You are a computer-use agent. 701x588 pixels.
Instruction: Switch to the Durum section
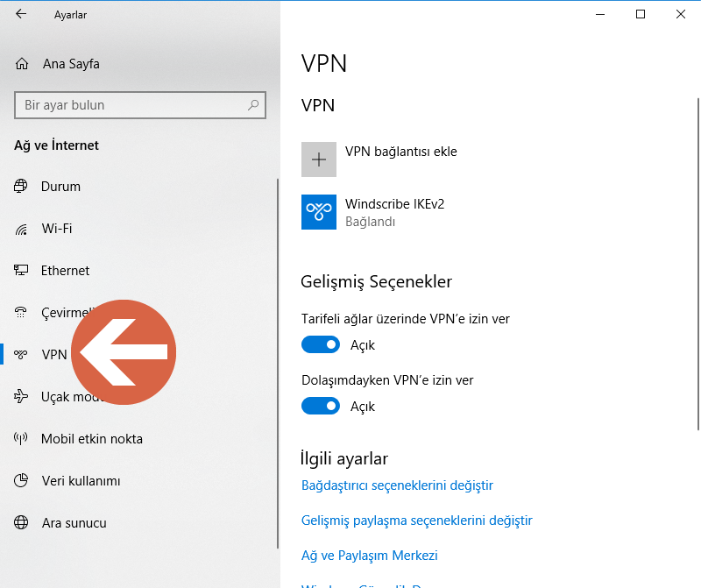coord(55,186)
